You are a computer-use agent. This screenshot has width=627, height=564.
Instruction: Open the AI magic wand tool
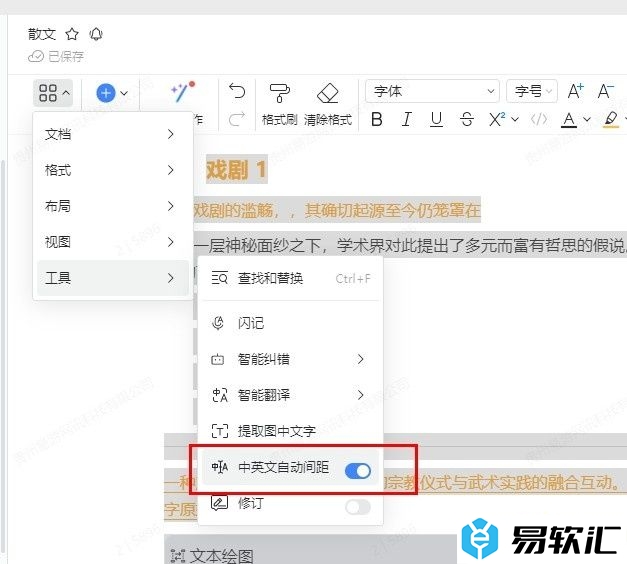point(182,92)
